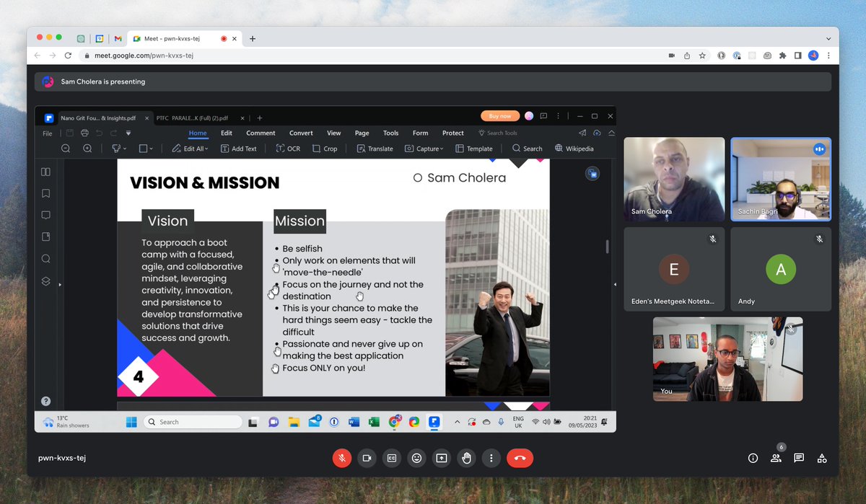Open the attachments panel in sidebar
The width and height of the screenshot is (866, 504).
pyautogui.click(x=45, y=236)
